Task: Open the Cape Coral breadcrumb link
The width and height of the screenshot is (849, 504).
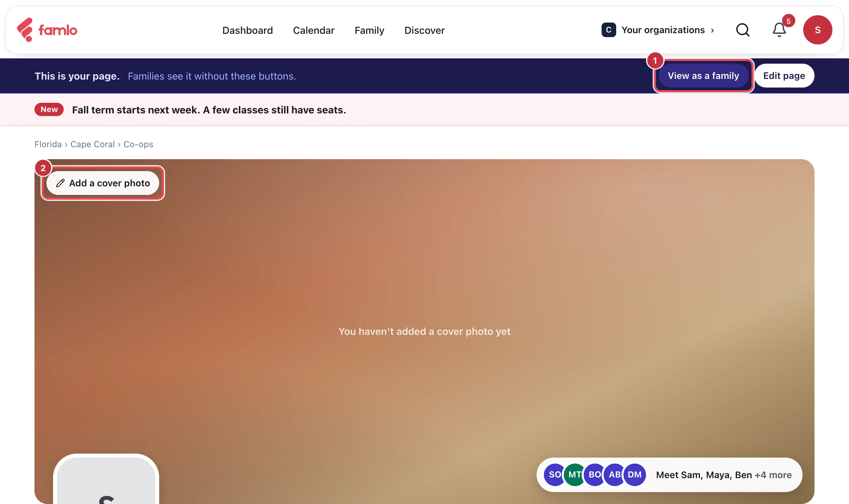Action: point(93,144)
